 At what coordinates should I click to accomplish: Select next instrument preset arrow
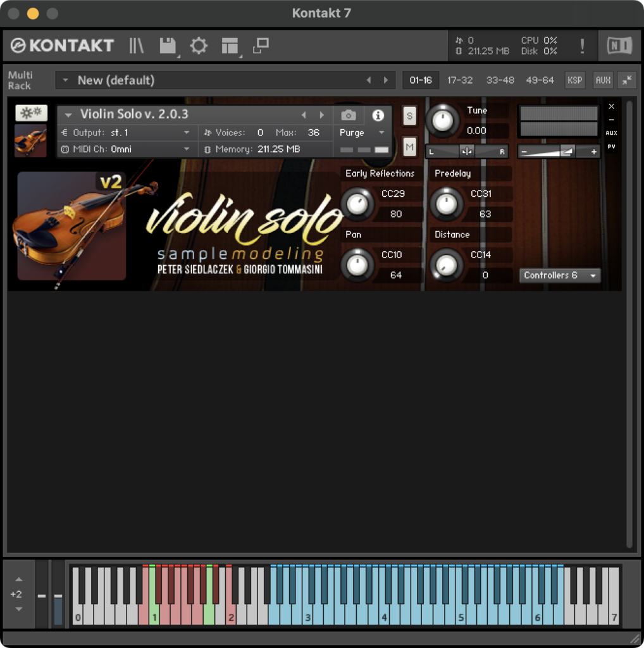point(322,115)
